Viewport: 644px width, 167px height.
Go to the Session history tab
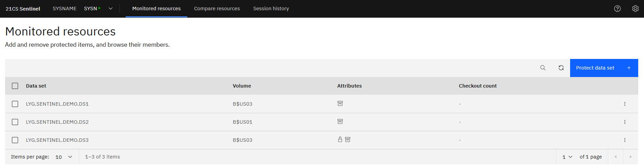click(271, 9)
